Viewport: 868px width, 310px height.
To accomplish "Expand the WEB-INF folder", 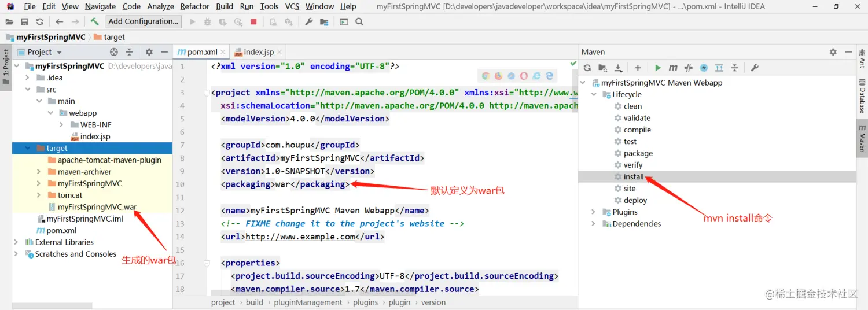I will tap(61, 124).
